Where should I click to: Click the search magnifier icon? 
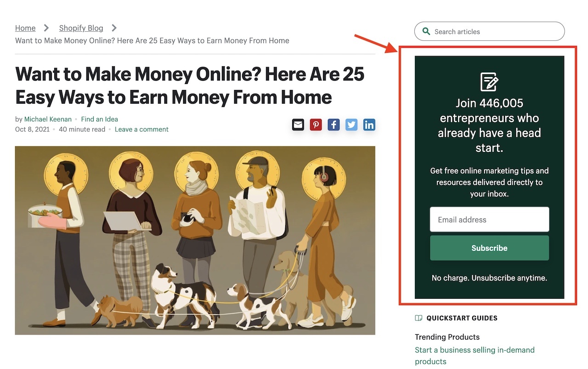point(426,32)
